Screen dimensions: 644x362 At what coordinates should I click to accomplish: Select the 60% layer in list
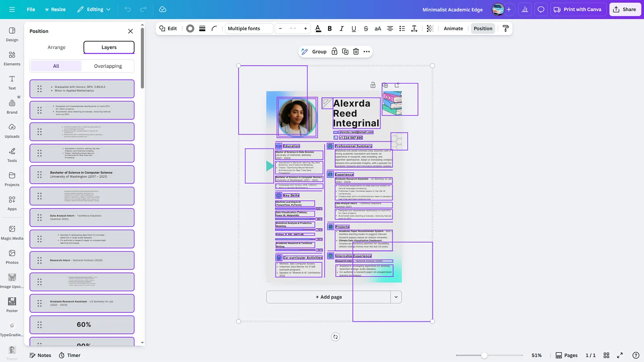pyautogui.click(x=84, y=325)
